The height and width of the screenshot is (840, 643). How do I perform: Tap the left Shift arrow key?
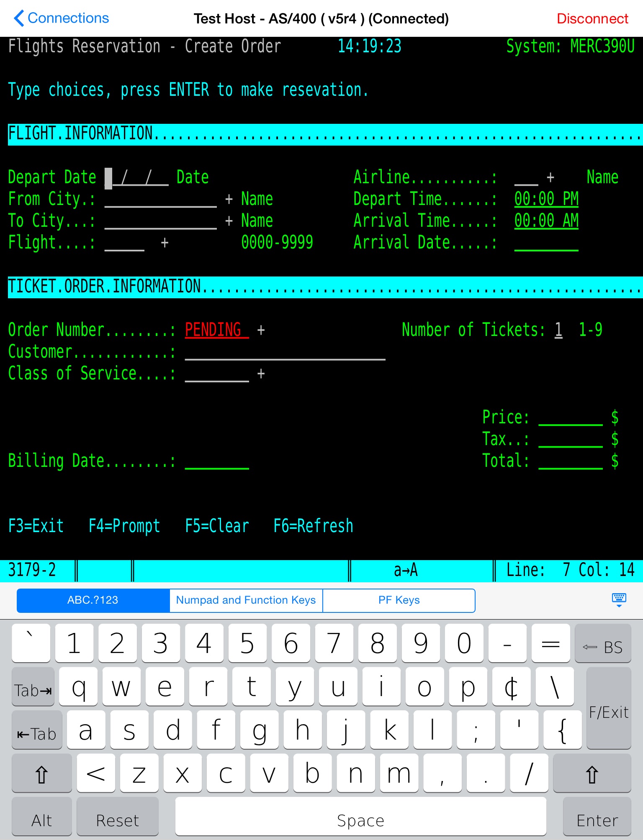click(x=41, y=773)
